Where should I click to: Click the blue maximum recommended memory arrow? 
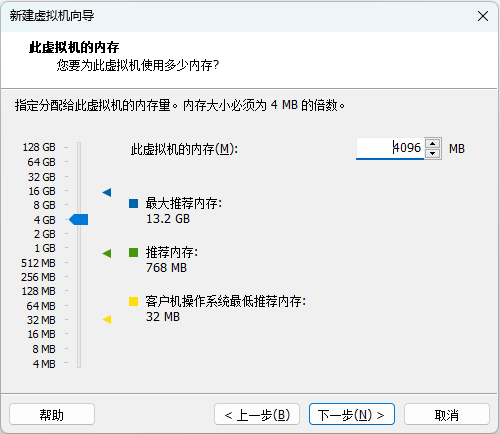[x=107, y=192]
